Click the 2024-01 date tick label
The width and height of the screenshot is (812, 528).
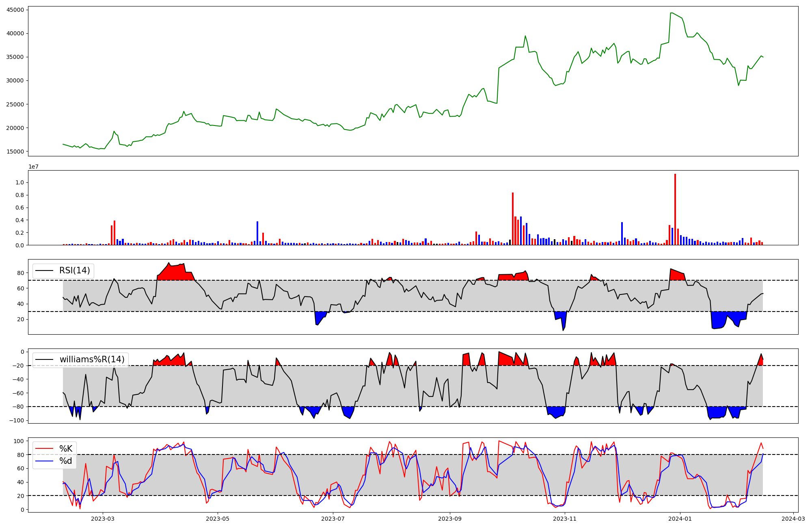click(x=680, y=519)
